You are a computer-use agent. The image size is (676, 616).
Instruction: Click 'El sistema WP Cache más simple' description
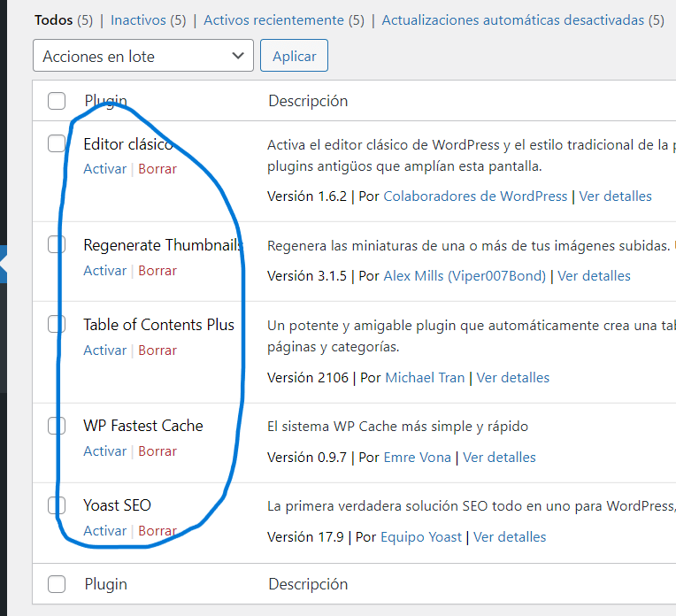pos(397,427)
